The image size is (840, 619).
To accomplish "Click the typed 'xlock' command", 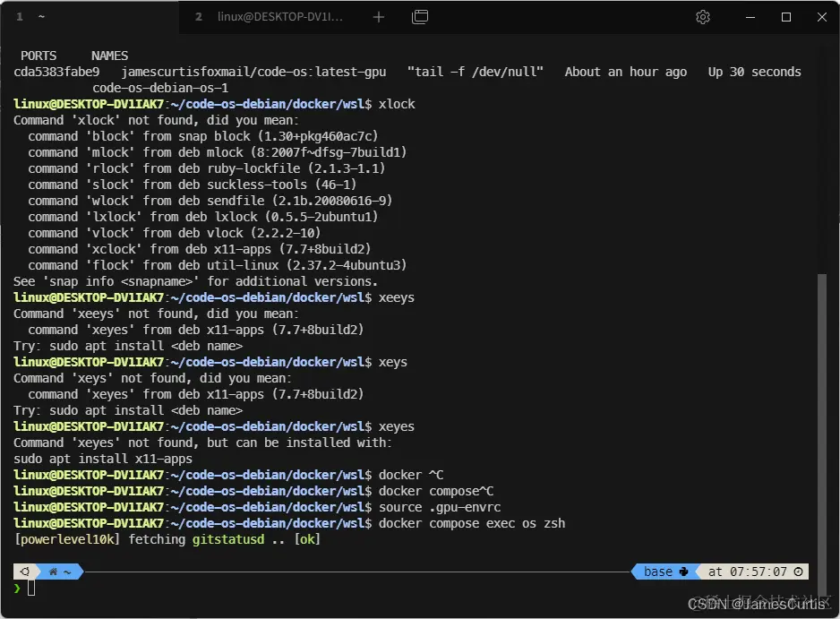I will [x=397, y=104].
